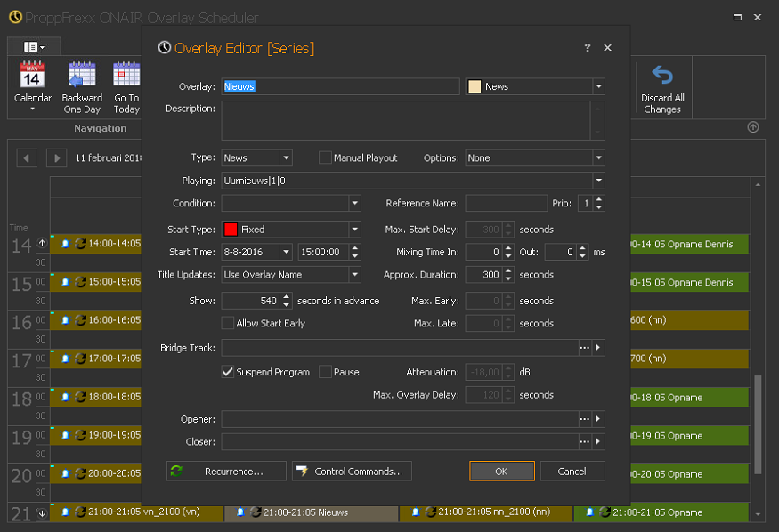Open the Overlay Editor help question mark
The width and height of the screenshot is (779, 532).
pyautogui.click(x=588, y=49)
